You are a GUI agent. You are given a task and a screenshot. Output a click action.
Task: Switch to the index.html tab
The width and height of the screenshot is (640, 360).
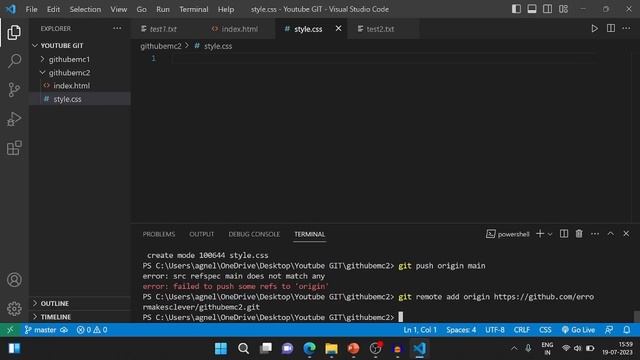[x=240, y=29]
